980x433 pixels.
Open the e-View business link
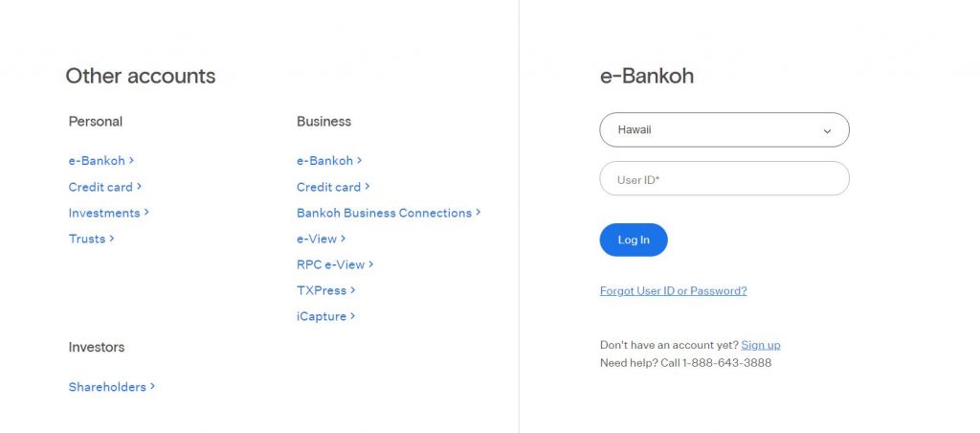click(322, 239)
